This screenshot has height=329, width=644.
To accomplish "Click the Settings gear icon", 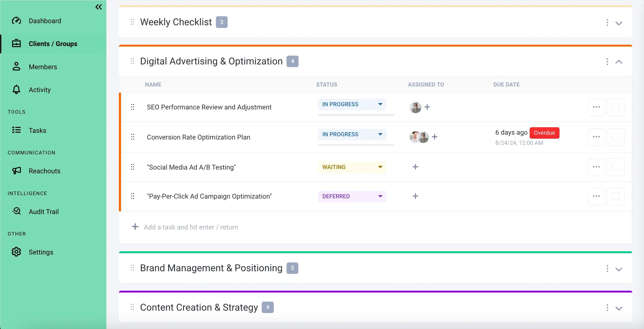I will 16,252.
